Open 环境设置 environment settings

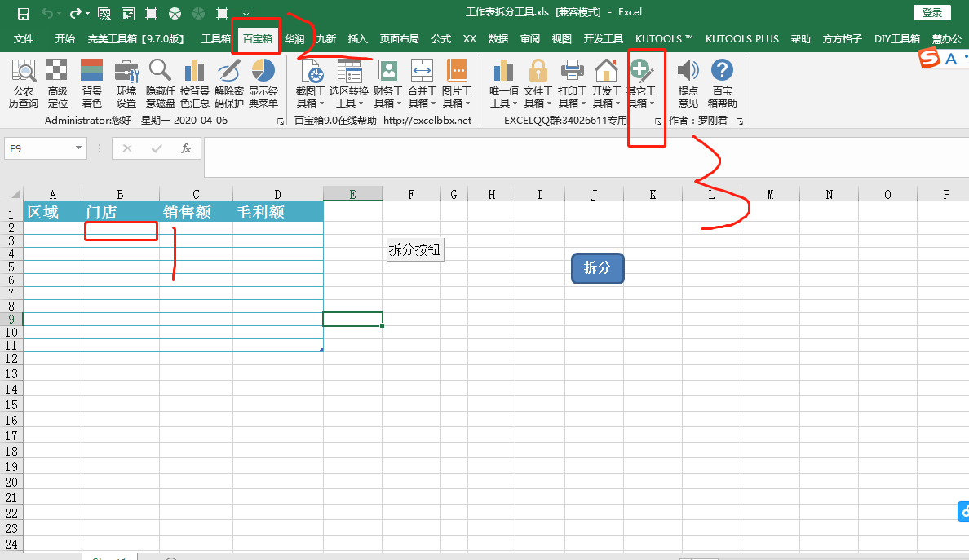[126, 83]
